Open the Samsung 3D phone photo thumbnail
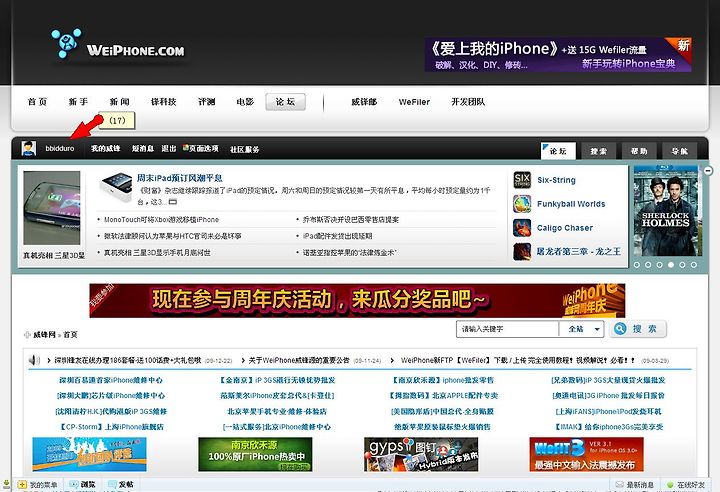720x492 pixels. (52, 208)
